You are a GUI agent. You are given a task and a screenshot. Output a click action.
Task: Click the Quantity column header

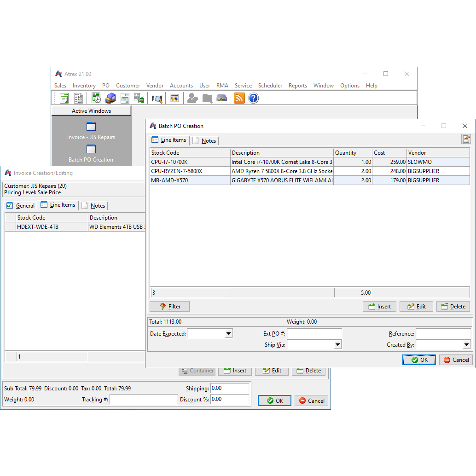[x=353, y=153]
